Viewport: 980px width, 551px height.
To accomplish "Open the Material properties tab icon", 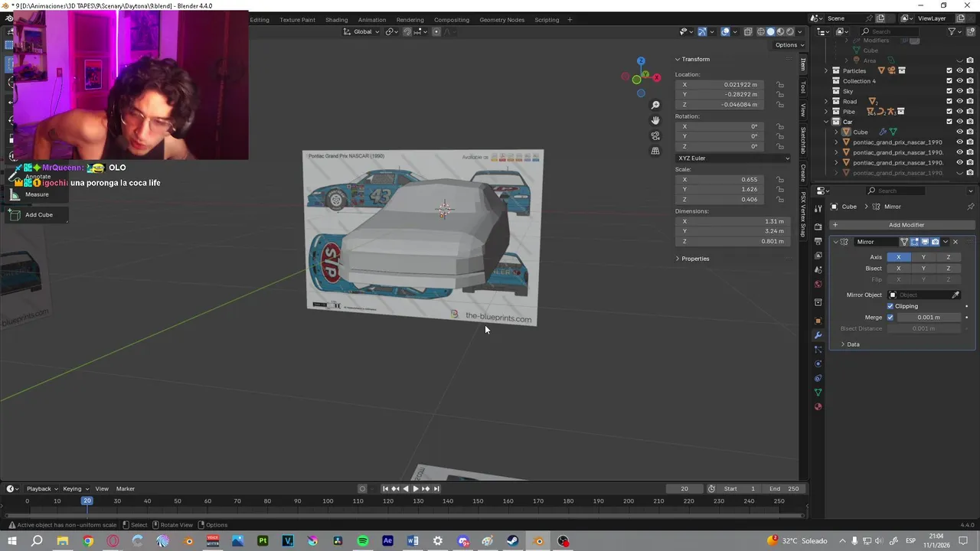I will pos(818,407).
